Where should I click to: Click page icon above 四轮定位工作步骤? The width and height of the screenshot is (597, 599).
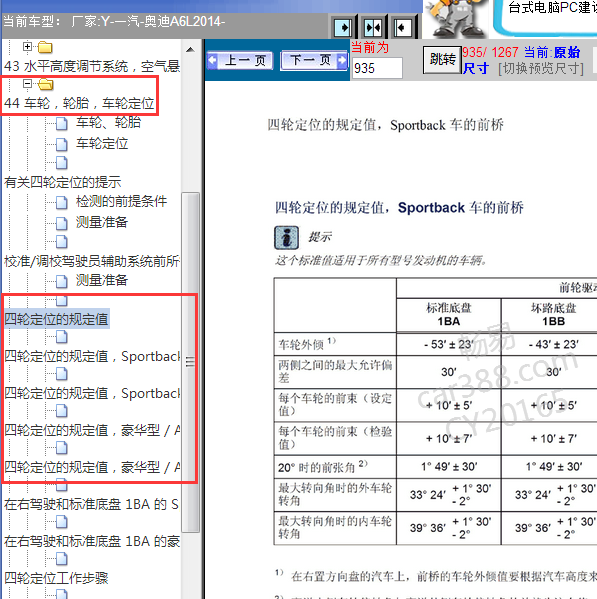pos(61,559)
